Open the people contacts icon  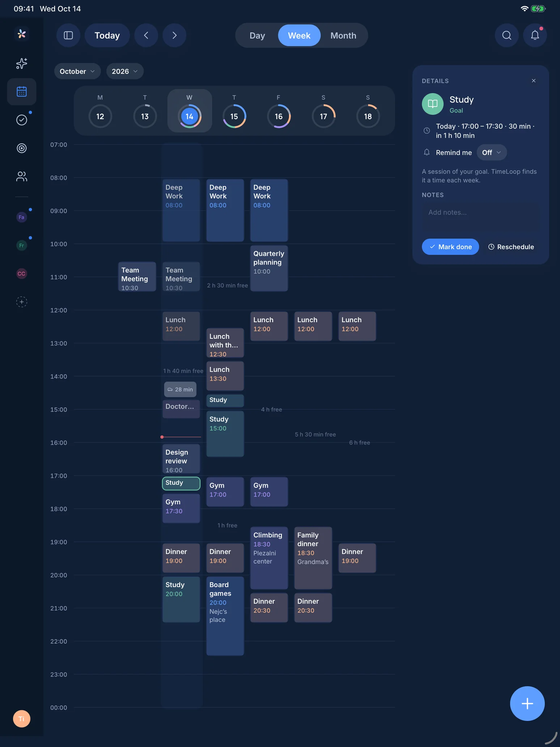coord(22,176)
